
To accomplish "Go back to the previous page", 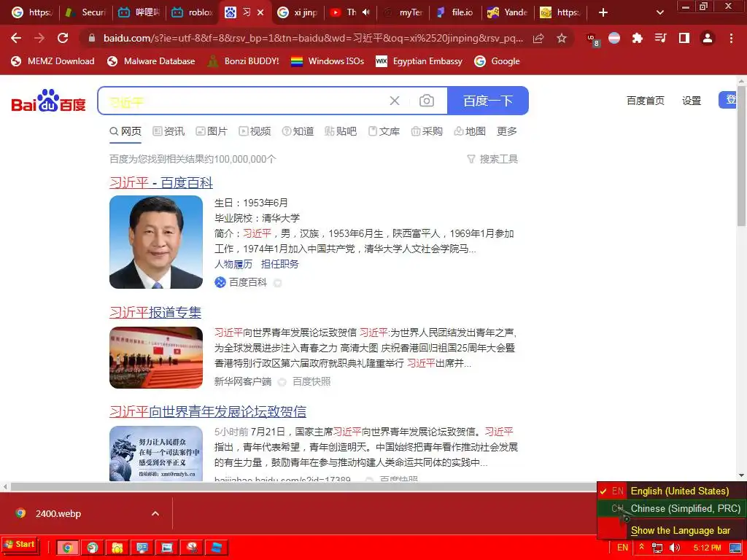I will (16, 38).
